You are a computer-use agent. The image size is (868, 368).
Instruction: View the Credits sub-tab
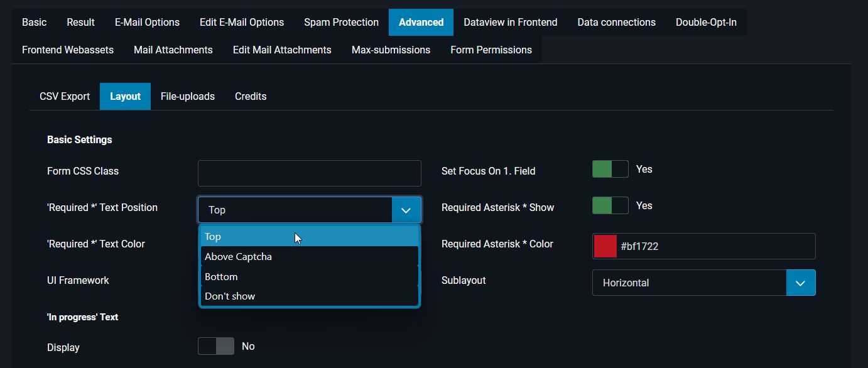coord(250,96)
